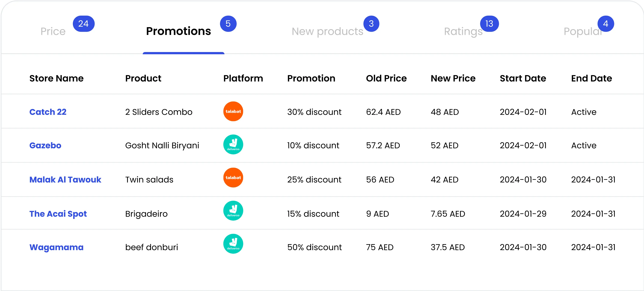Click the deliveroo icon in Gazebo row

coord(233,145)
